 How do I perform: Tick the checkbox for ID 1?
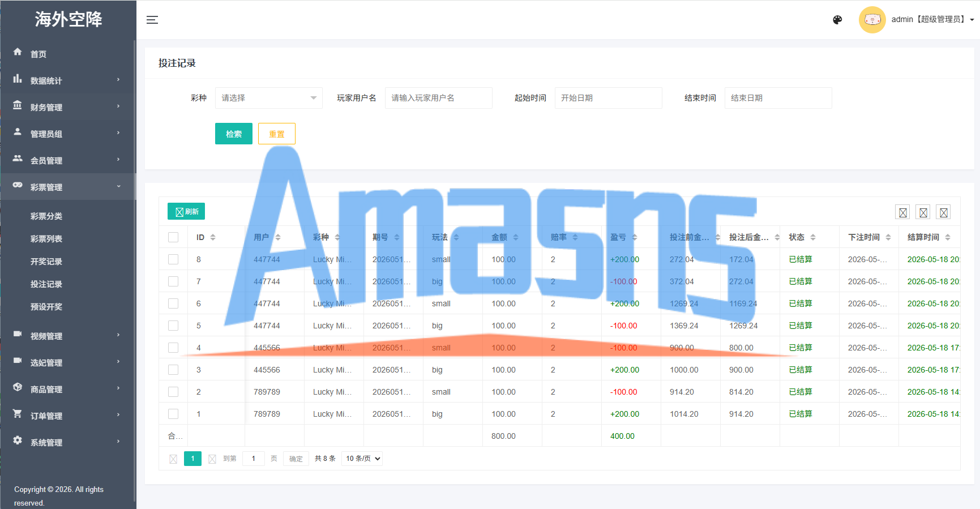[x=173, y=414]
